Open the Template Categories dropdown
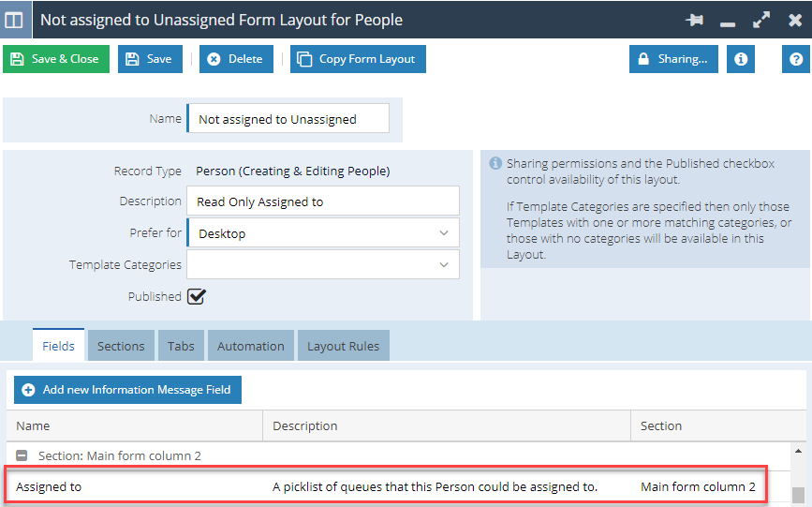This screenshot has height=507, width=812. coord(322,265)
